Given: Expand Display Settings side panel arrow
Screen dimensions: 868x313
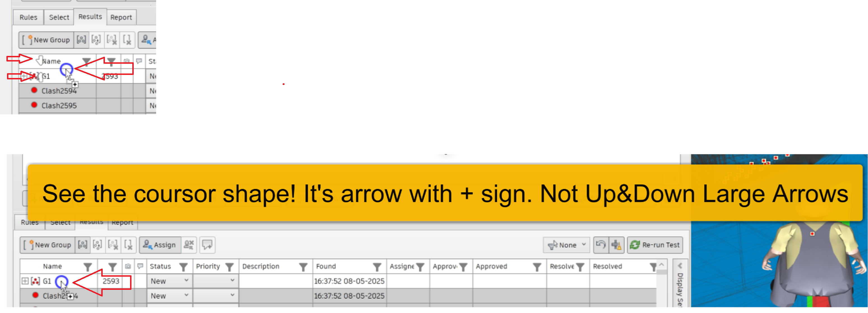Looking at the screenshot, I should pyautogui.click(x=680, y=265).
